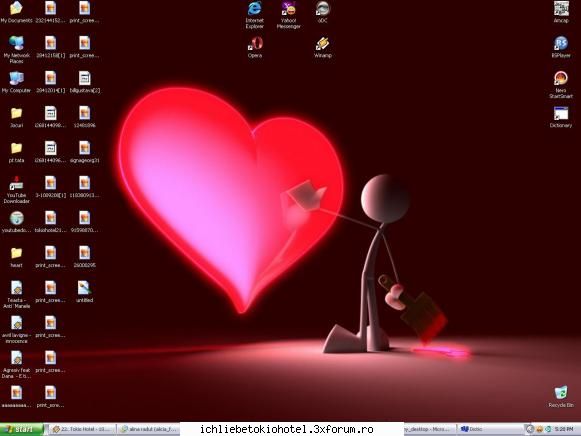Select the 26000295 image file

pyautogui.click(x=84, y=257)
